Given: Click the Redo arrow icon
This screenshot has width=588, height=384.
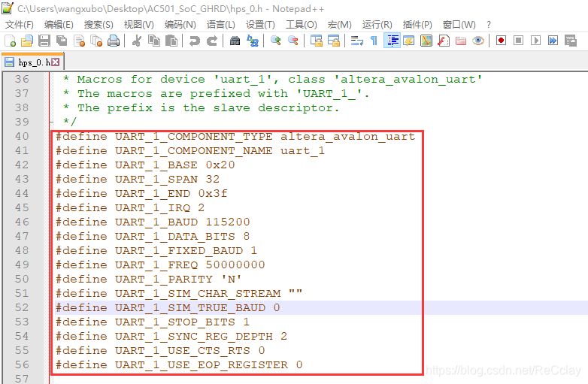Looking at the screenshot, I should click(x=212, y=41).
